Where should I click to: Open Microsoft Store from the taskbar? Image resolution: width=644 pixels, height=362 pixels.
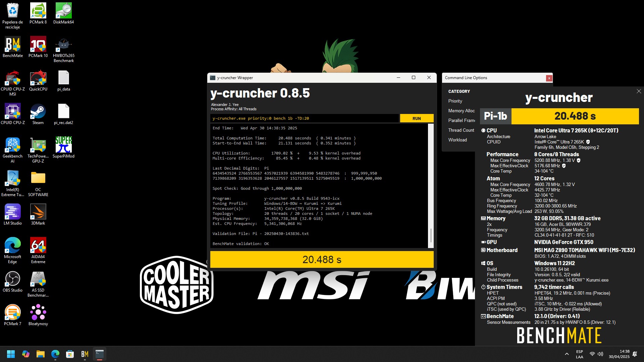pos(70,354)
